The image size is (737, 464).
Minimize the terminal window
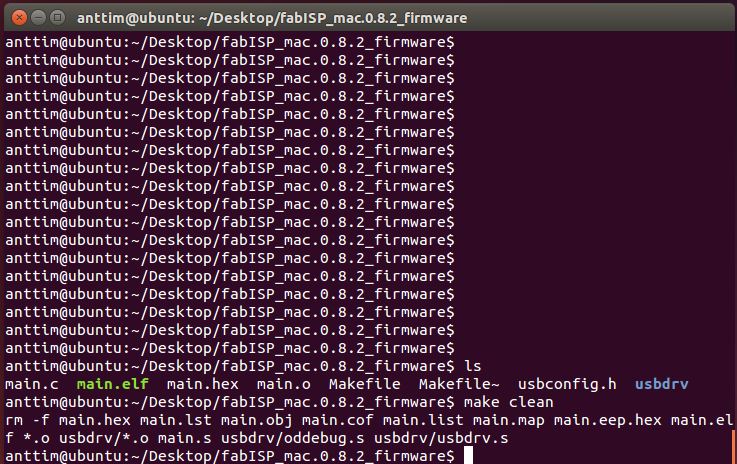39,18
